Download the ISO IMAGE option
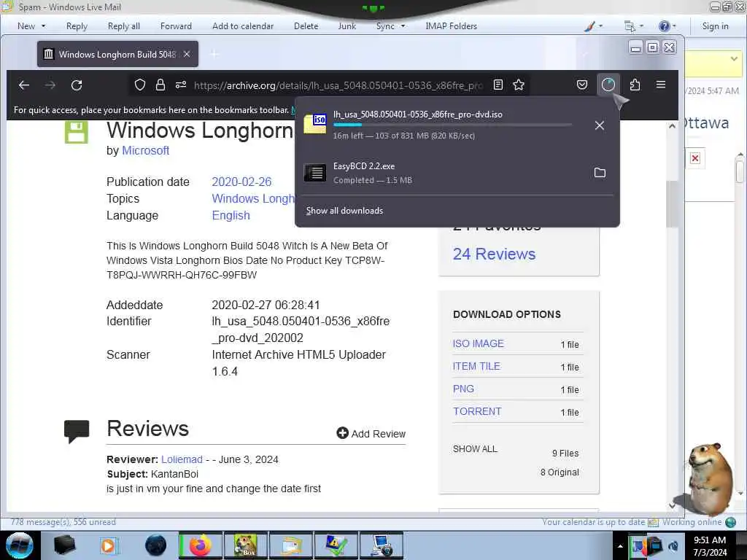 479,343
